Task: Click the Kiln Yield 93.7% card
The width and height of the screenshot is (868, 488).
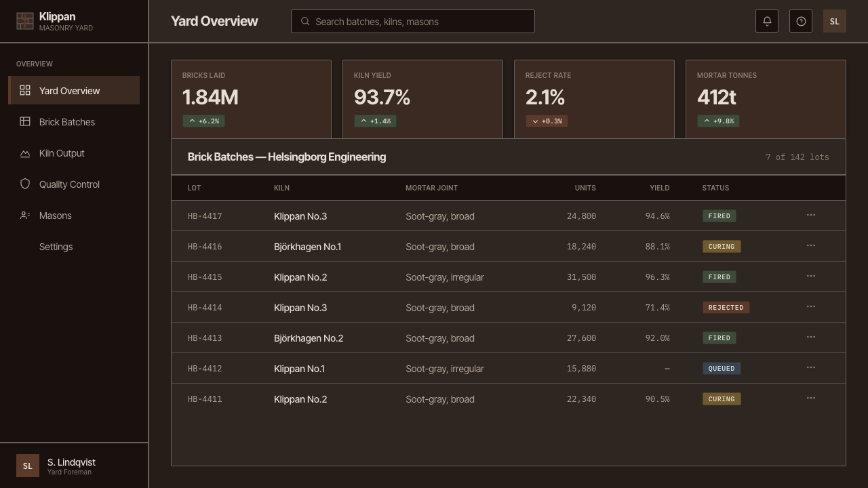Action: tap(422, 99)
